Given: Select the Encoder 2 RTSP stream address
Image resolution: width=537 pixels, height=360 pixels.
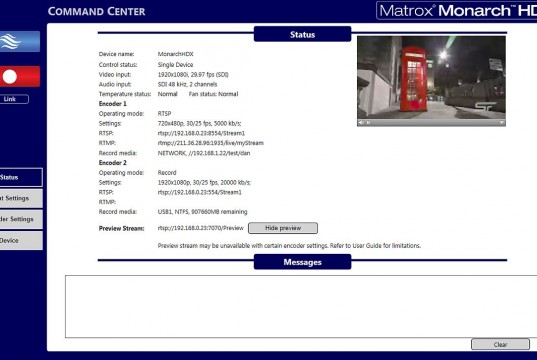Looking at the screenshot, I should [200, 193].
